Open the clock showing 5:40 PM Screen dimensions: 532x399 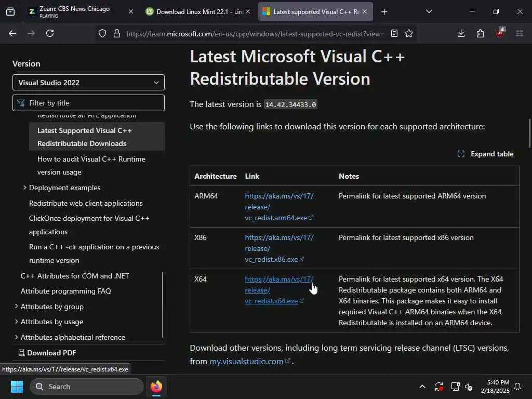(495, 387)
